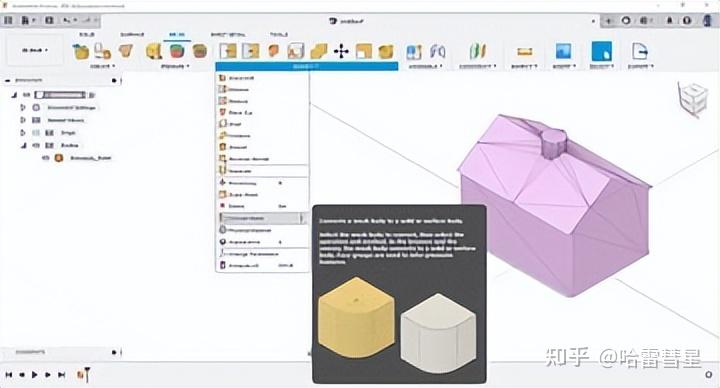This screenshot has width=720, height=388.
Task: Collapse the Bodies folder in the browser
Action: 22,146
